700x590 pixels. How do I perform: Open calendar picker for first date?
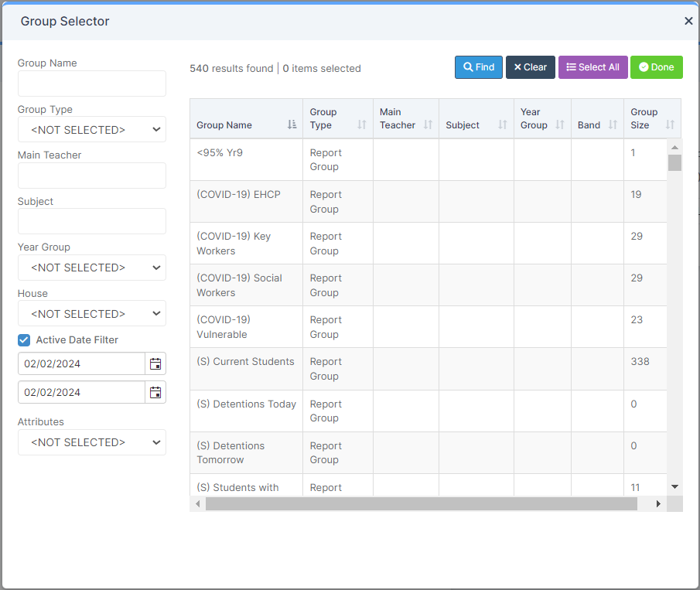155,363
